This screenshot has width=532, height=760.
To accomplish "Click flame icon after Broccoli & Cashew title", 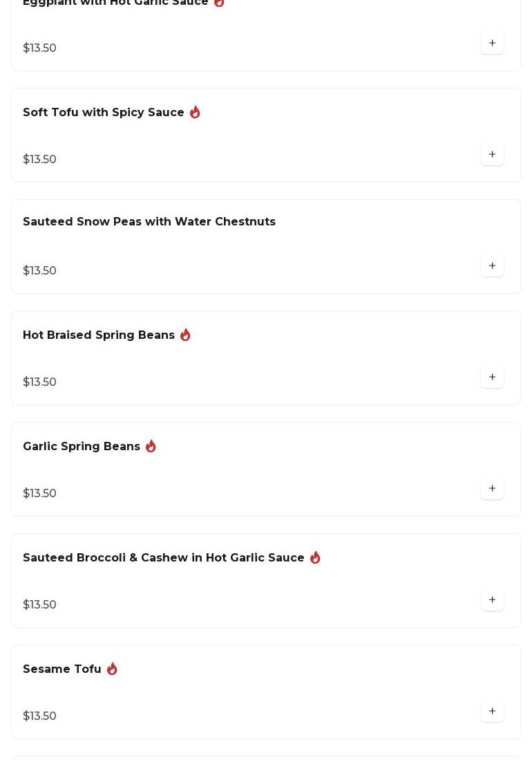I will [315, 557].
